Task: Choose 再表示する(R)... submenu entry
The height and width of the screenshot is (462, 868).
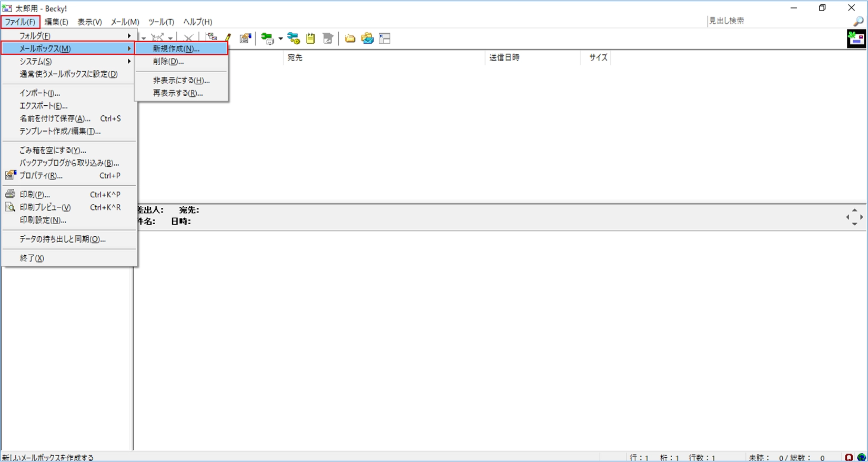Action: click(x=181, y=93)
